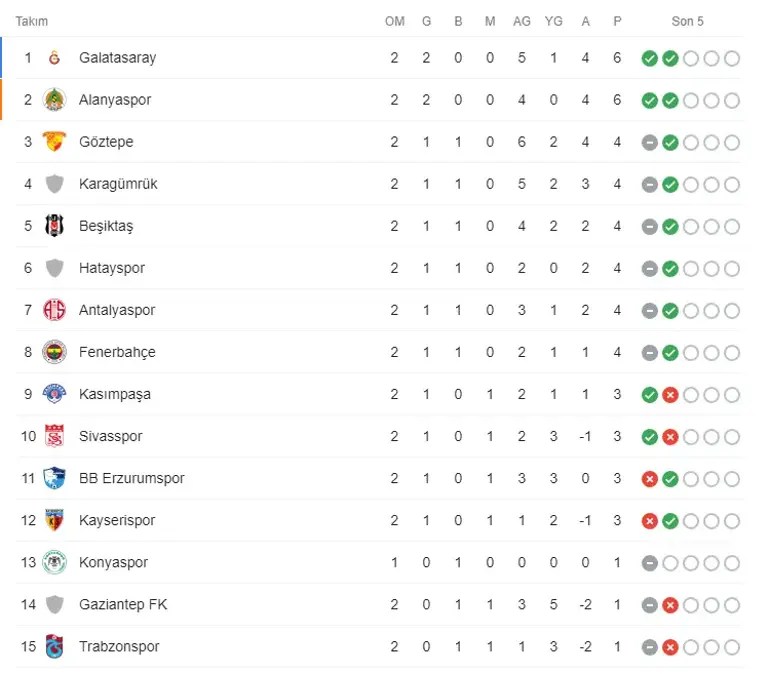Click the Takım column header

tap(31, 22)
